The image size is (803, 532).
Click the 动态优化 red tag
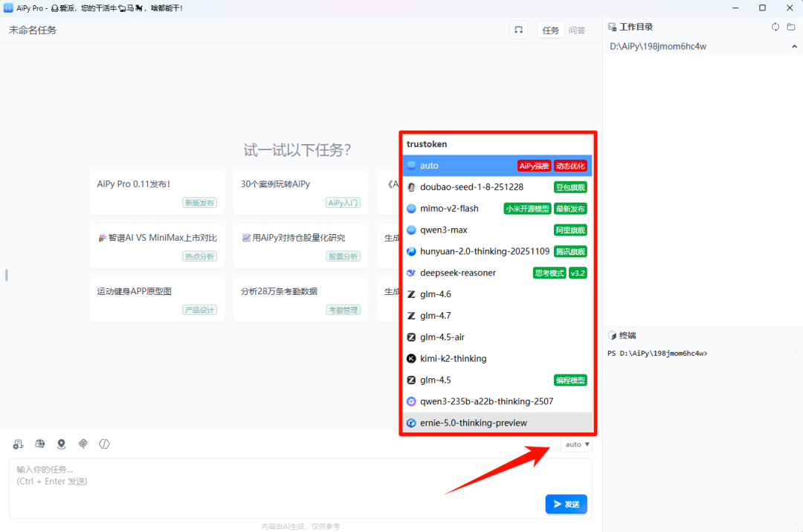pos(570,166)
